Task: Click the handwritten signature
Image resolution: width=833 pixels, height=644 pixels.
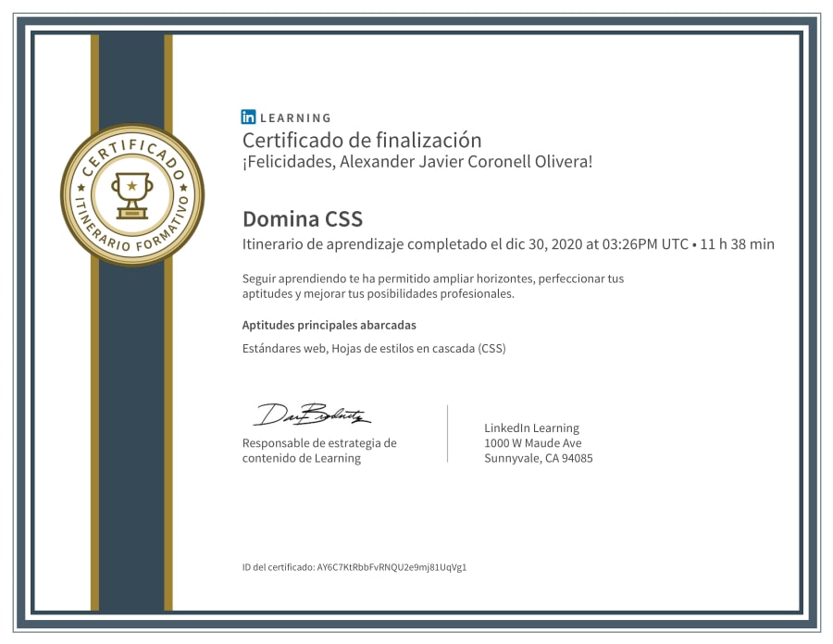Action: click(312, 415)
